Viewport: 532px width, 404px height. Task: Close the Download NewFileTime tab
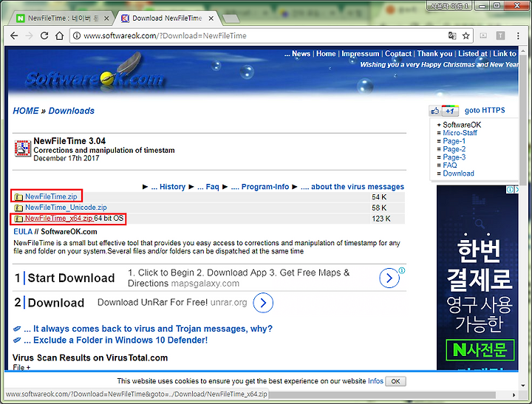(x=211, y=18)
